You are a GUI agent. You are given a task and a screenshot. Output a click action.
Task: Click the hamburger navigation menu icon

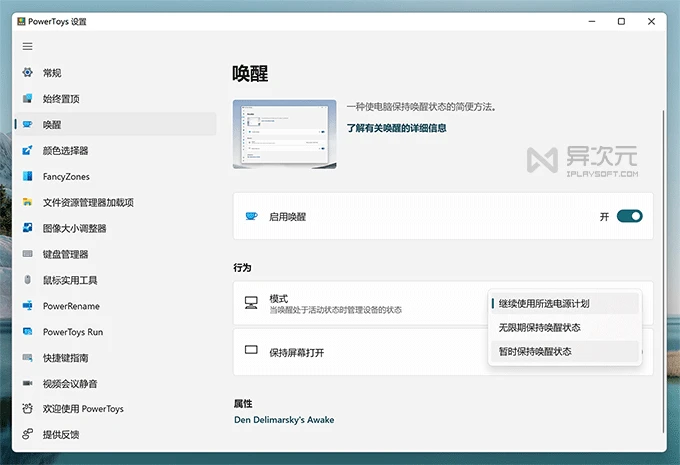28,46
